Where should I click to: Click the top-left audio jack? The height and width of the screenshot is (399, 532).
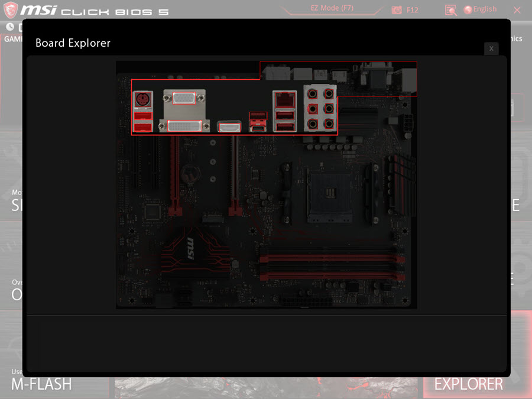(x=313, y=93)
